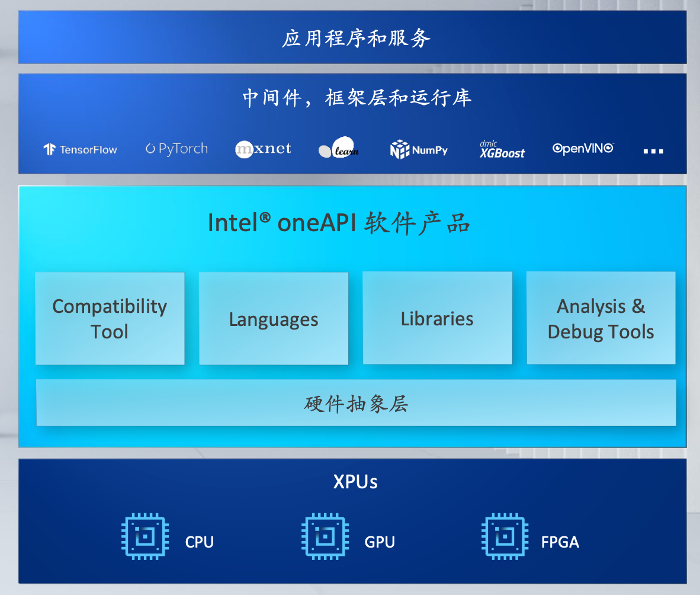Viewport: 700px width, 595px height.
Task: Select the Languages box
Action: point(274,318)
